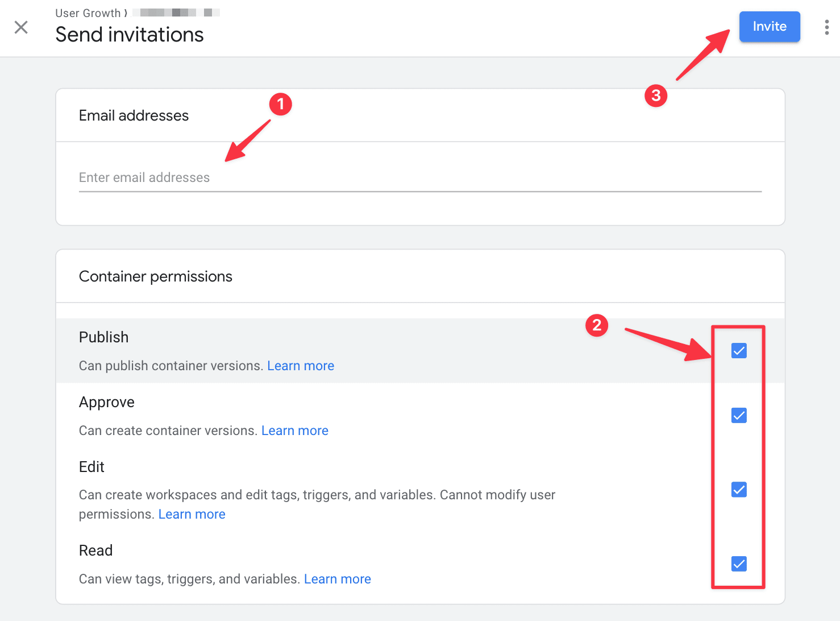This screenshot has height=621, width=840.
Task: Toggle off the Edit permission checkbox
Action: [738, 489]
